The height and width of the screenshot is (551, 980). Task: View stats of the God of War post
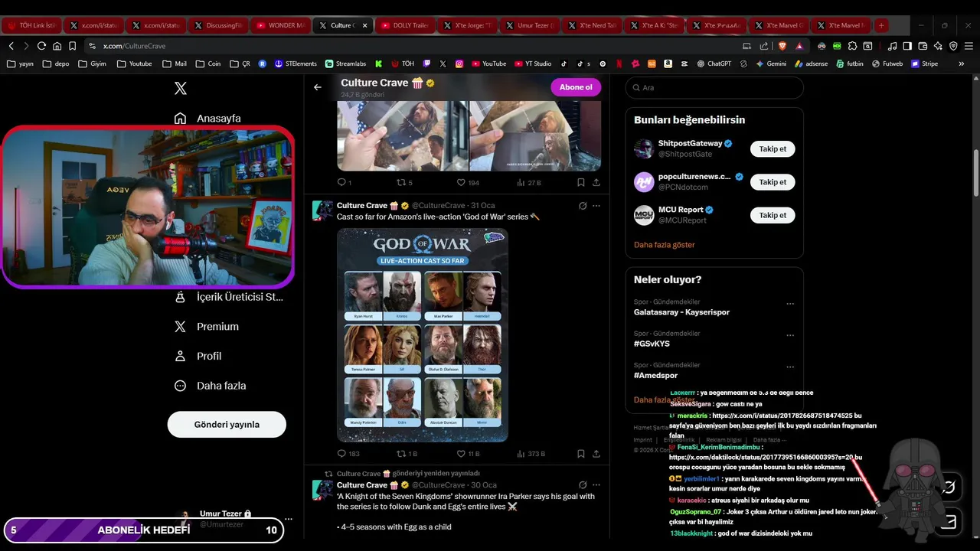tap(531, 454)
